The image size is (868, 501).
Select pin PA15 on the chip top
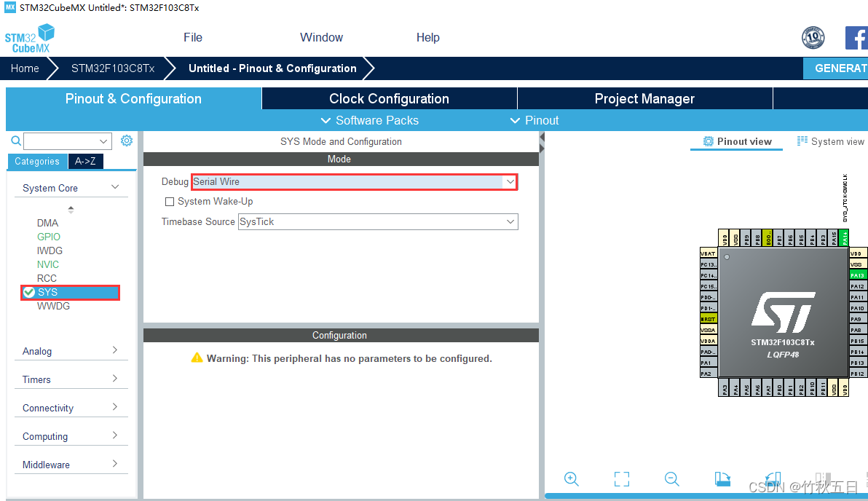click(833, 238)
